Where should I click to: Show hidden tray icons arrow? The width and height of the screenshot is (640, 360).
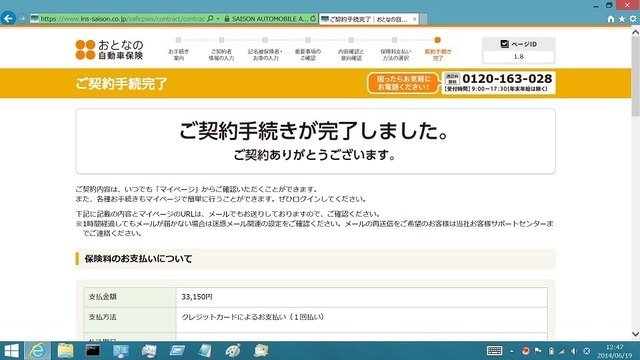click(511, 351)
